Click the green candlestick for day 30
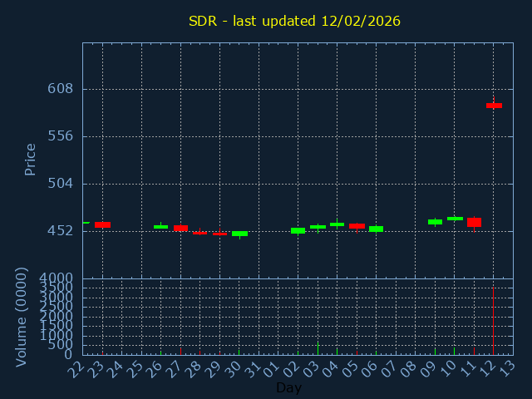Screen dimensions: 532x399 click(239, 234)
